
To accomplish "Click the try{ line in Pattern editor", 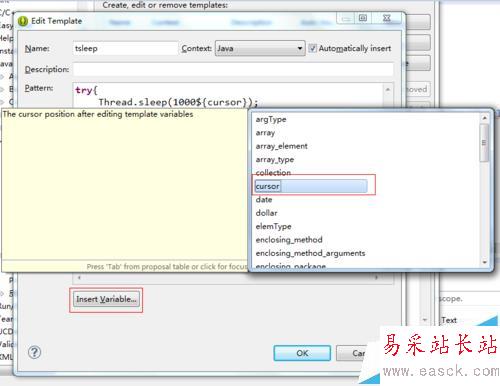I will point(86,90).
